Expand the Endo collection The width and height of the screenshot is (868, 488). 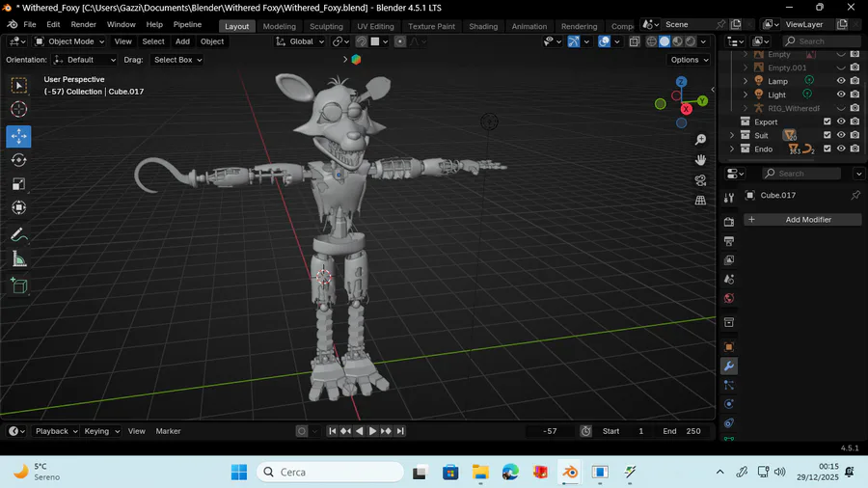(x=732, y=149)
